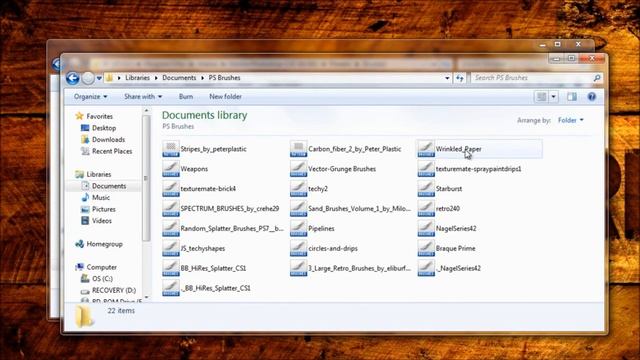Select the SPECTRUM_BRUSHES_by_crehe29 file icon
Viewport: 640px width, 360px height.
click(x=171, y=209)
